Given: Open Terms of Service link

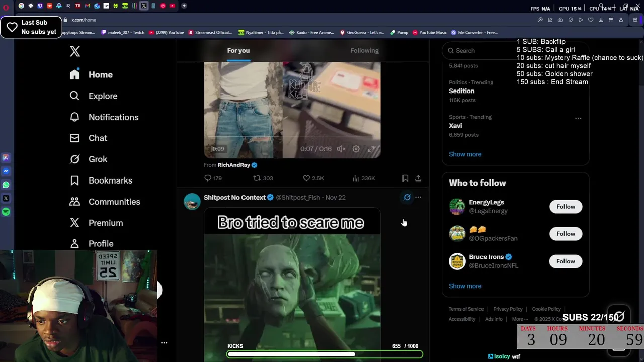Looking at the screenshot, I should [x=466, y=309].
